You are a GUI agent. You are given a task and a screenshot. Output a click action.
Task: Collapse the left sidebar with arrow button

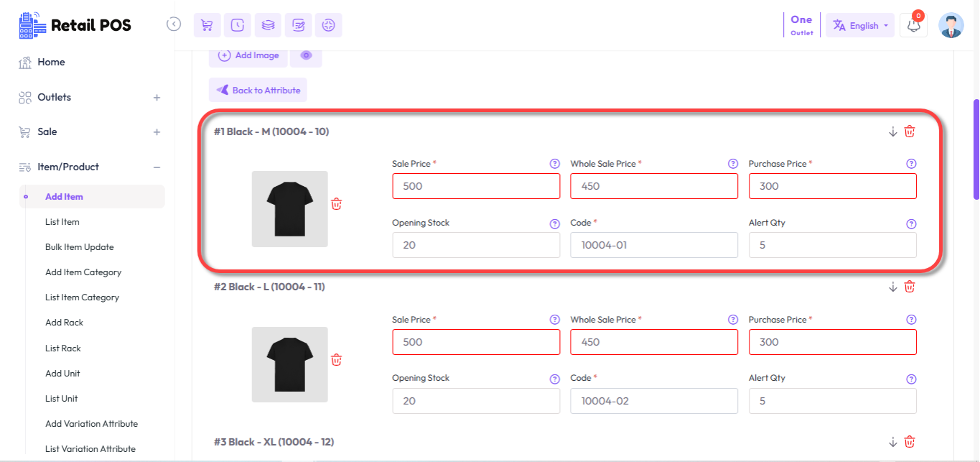click(174, 24)
